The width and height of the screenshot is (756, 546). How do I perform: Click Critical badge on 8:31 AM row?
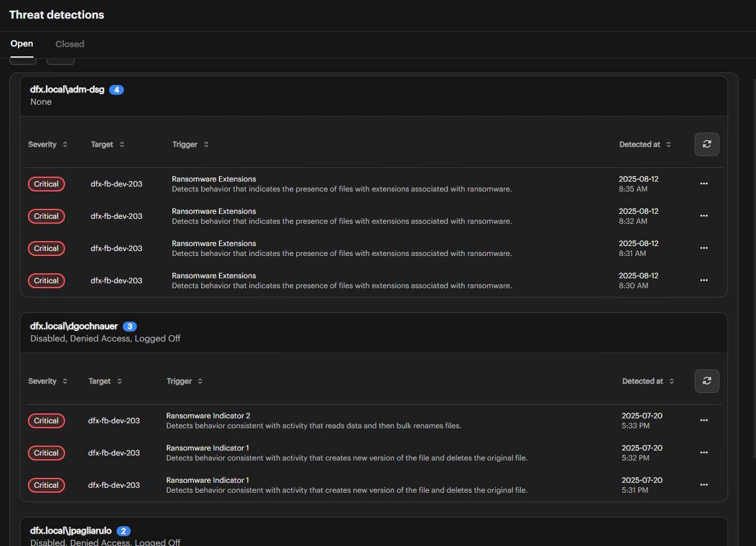[46, 249]
